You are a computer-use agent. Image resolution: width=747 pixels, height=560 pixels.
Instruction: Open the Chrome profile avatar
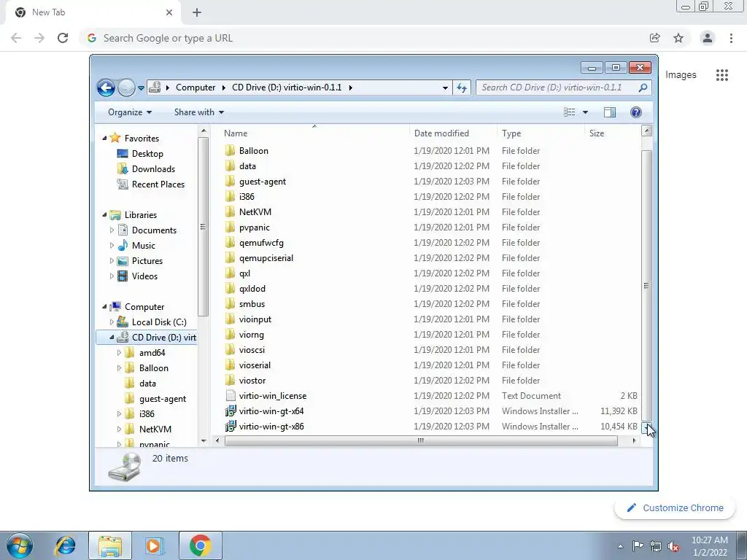tap(708, 38)
